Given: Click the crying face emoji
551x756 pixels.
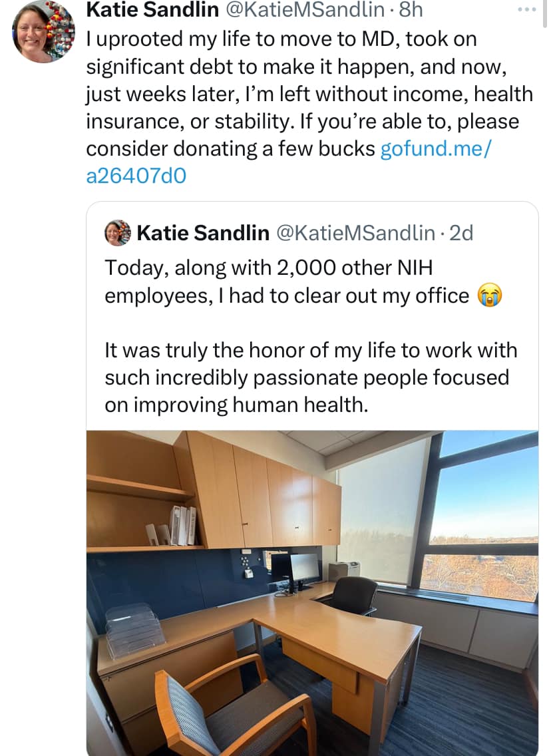Looking at the screenshot, I should coord(488,295).
